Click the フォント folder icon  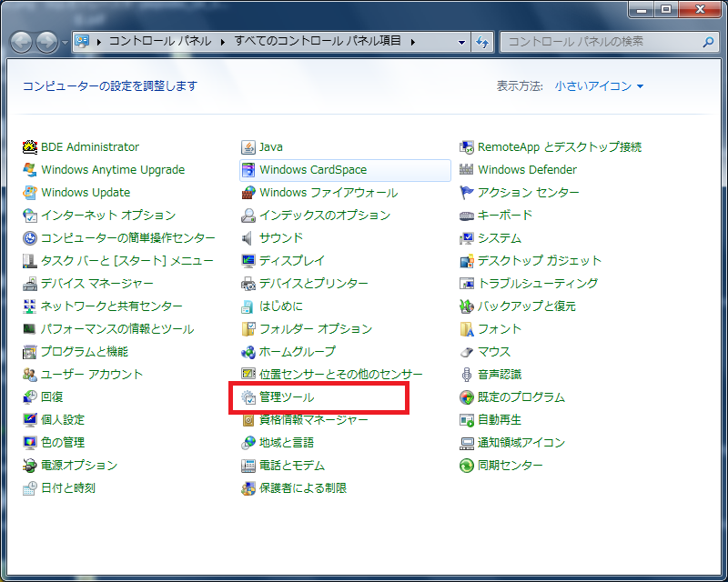(x=466, y=329)
